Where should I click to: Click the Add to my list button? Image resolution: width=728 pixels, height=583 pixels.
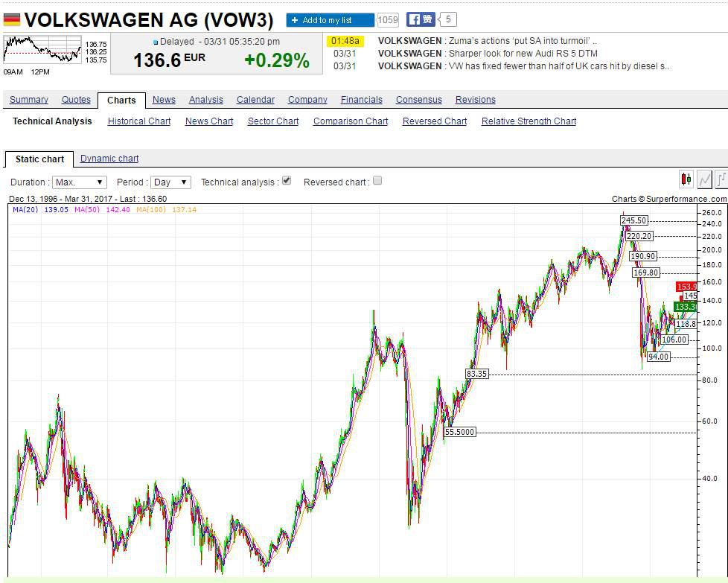(330, 20)
